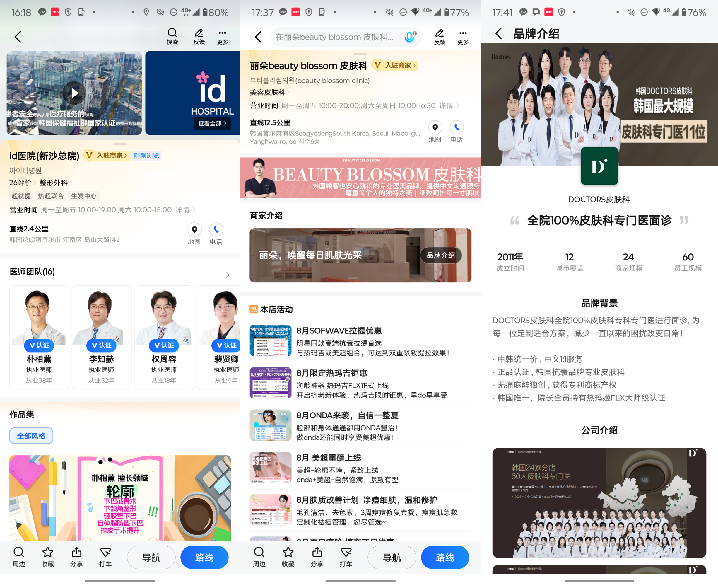
Task: Open 整形外科 category link
Action: click(x=56, y=183)
